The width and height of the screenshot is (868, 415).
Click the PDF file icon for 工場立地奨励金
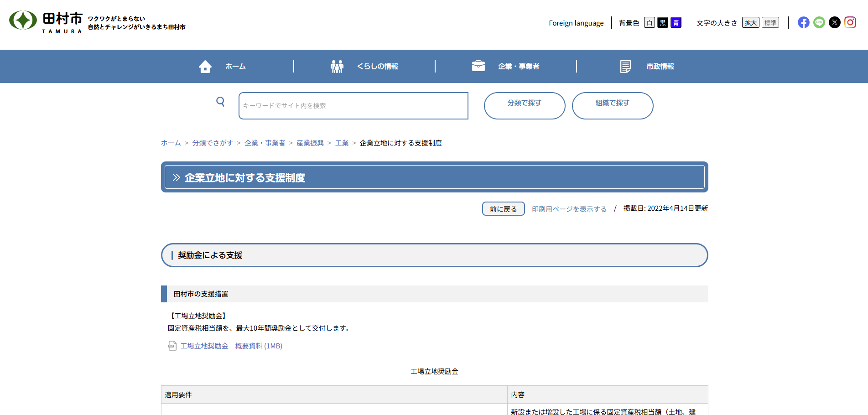(x=172, y=346)
